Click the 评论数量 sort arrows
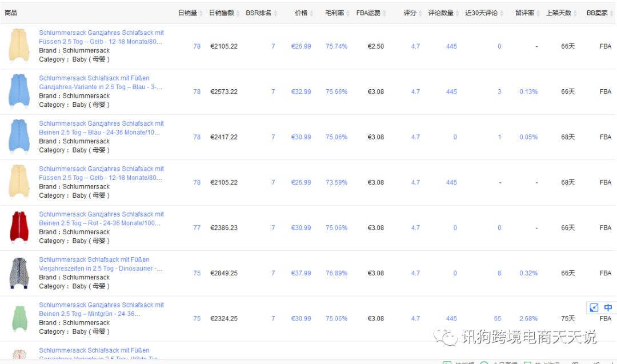Viewport: 617px width, 364px height. coord(458,13)
